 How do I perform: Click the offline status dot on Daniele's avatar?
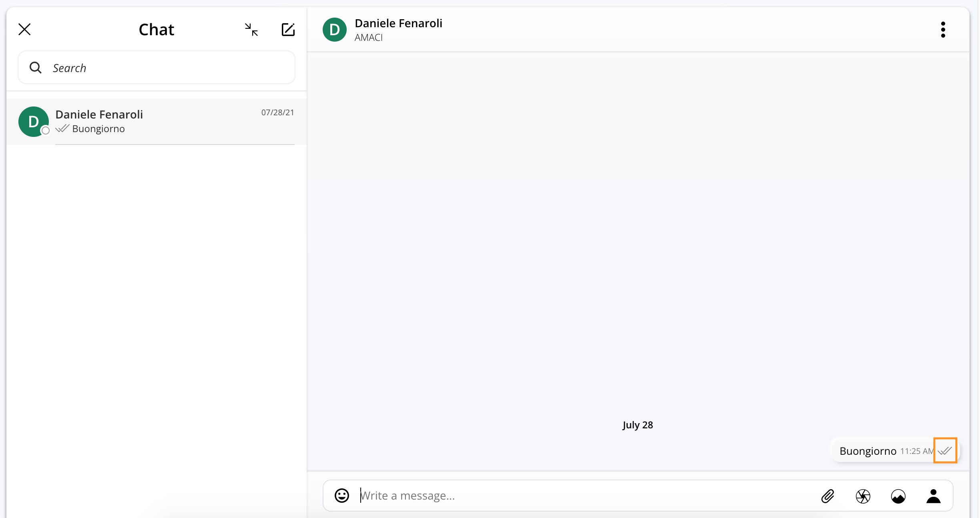click(46, 131)
